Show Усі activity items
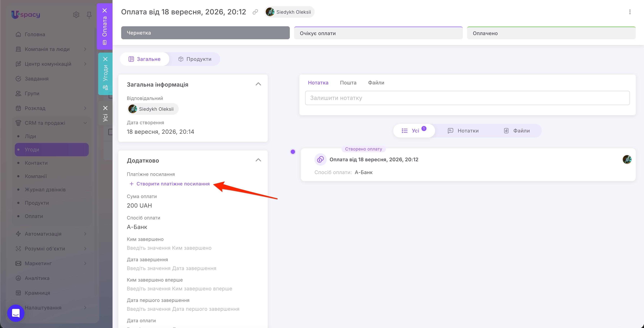Image resolution: width=644 pixels, height=328 pixels. click(414, 131)
